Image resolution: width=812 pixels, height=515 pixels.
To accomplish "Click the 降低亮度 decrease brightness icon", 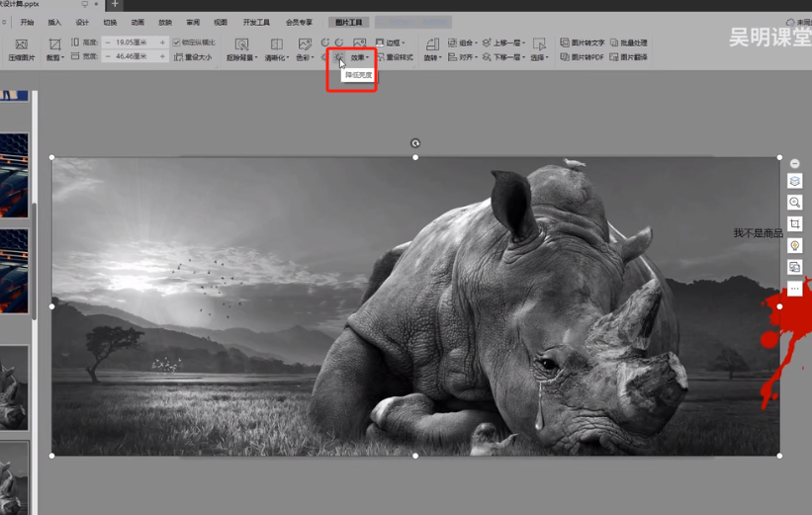I will 337,57.
